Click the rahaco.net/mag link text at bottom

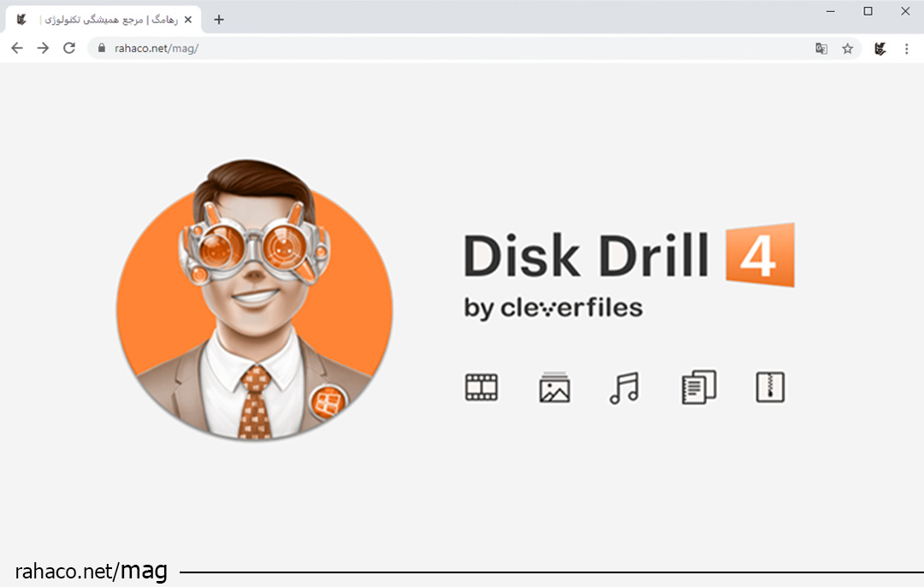tap(91, 570)
